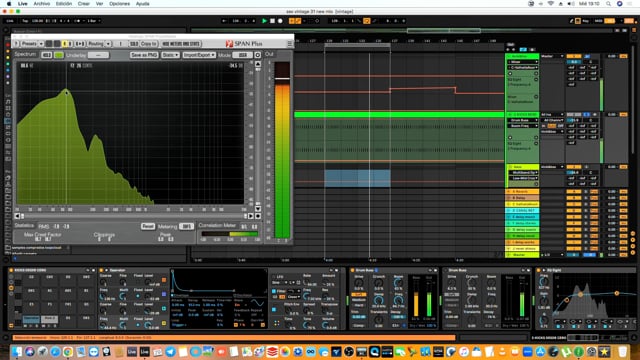The image size is (640, 360).
Task: Click the SPAN spectrum scroll-left arrow icon
Action: click(17, 216)
